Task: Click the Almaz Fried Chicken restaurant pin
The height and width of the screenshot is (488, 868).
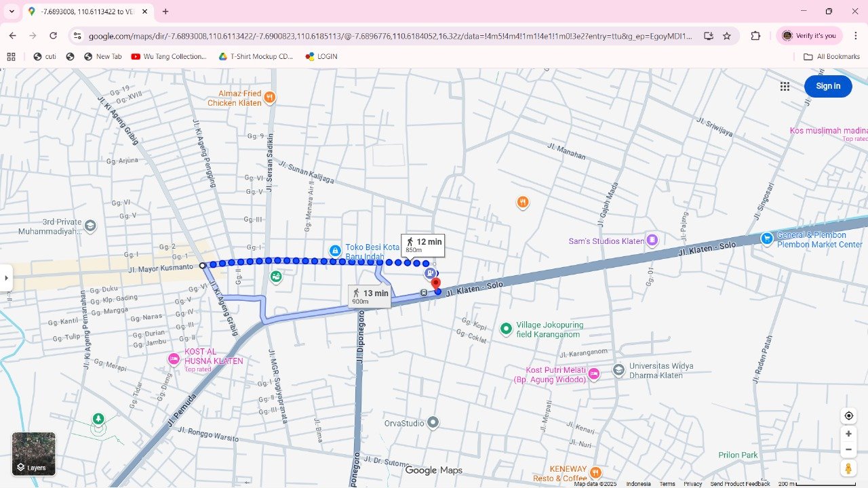Action: coord(270,98)
